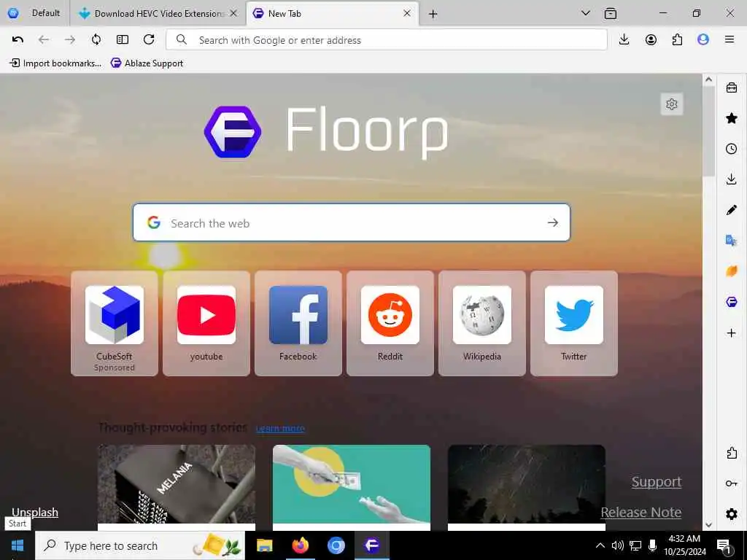Image resolution: width=747 pixels, height=560 pixels.
Task: Open the account icon in toolbar
Action: (x=651, y=40)
